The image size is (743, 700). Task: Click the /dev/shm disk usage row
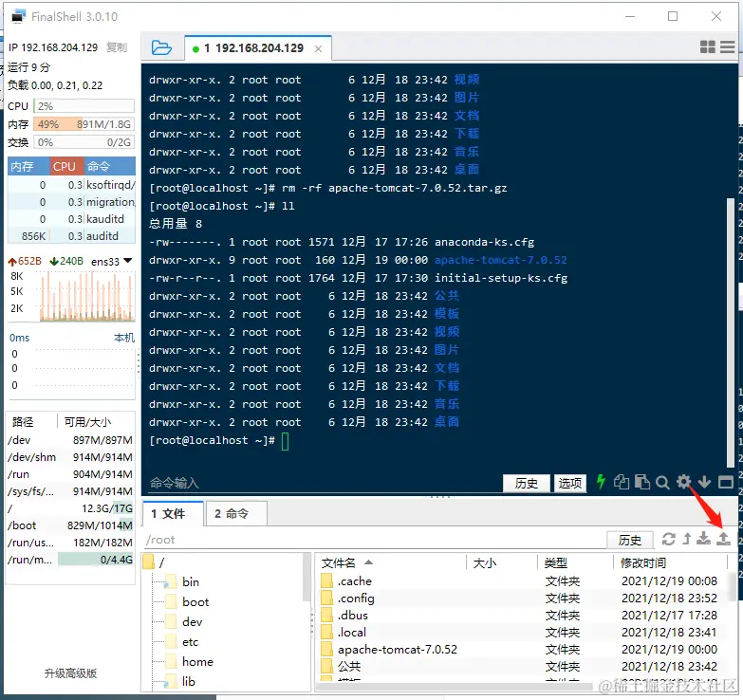[70, 457]
